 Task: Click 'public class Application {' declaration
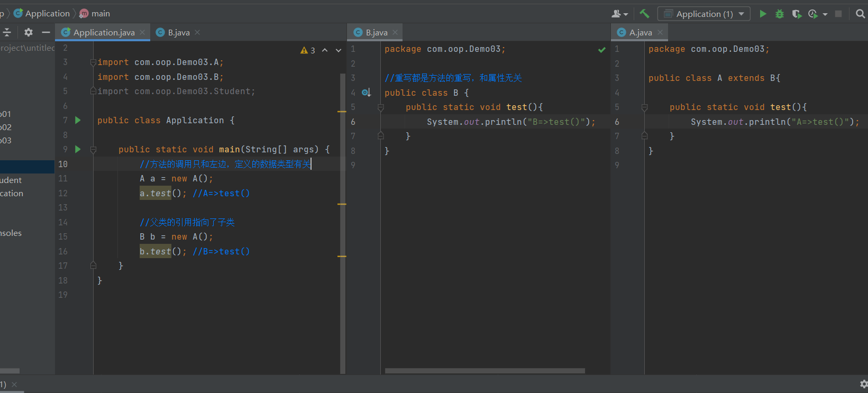pos(166,120)
